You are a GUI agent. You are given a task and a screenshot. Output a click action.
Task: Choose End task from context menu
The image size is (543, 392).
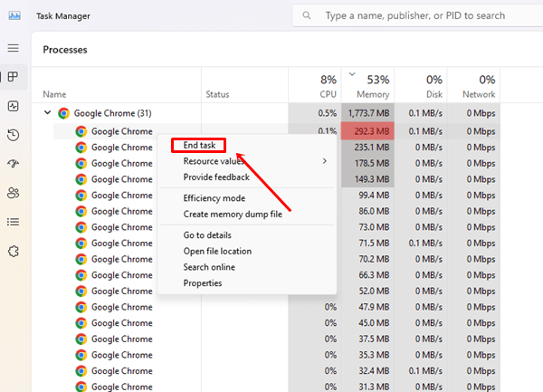[199, 145]
